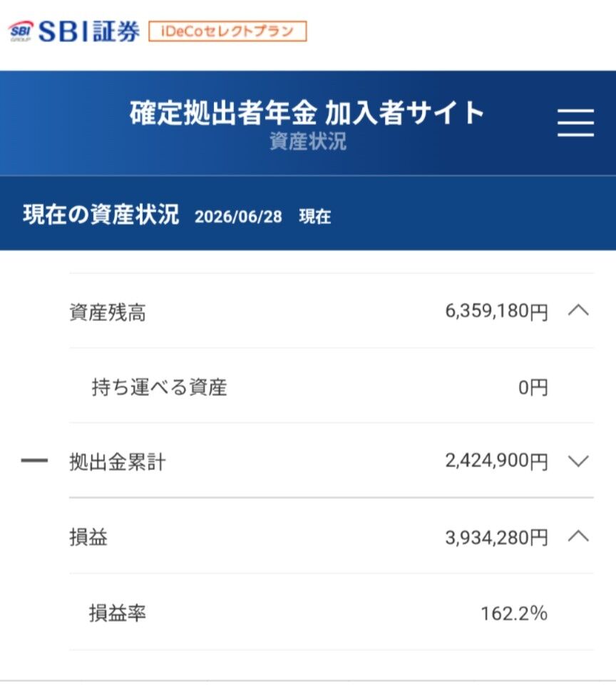Click the 確定拠出者年金 加入者サイト title
616x692 pixels.
tap(307, 113)
